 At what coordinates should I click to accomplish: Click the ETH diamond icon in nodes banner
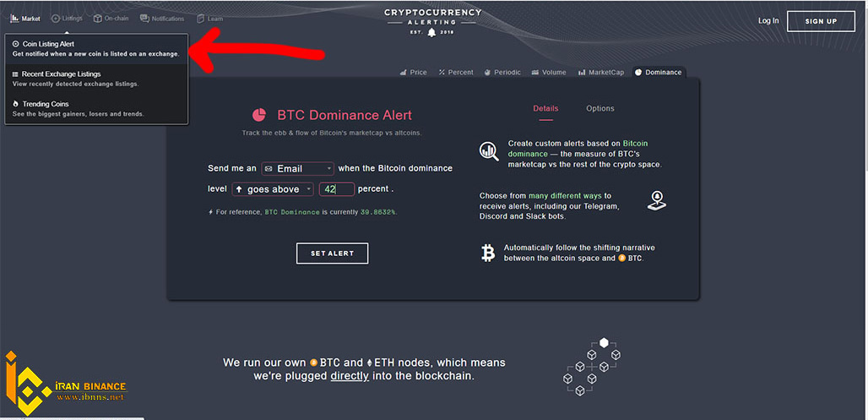pyautogui.click(x=369, y=363)
